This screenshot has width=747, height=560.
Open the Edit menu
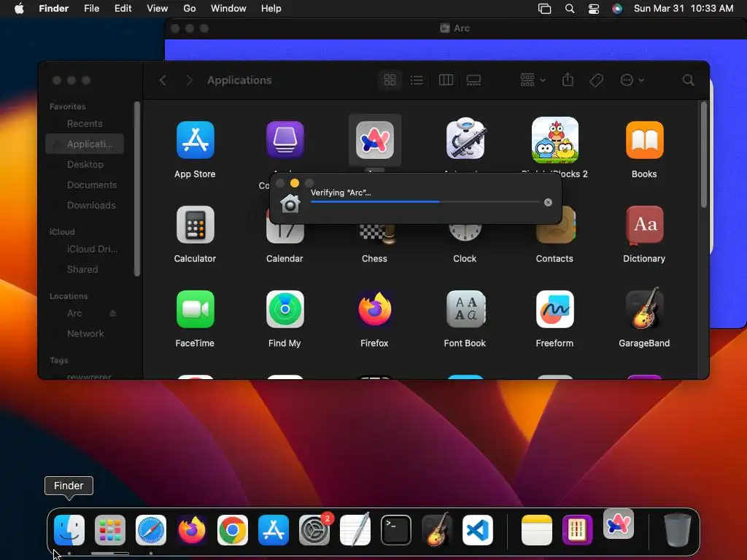click(123, 9)
